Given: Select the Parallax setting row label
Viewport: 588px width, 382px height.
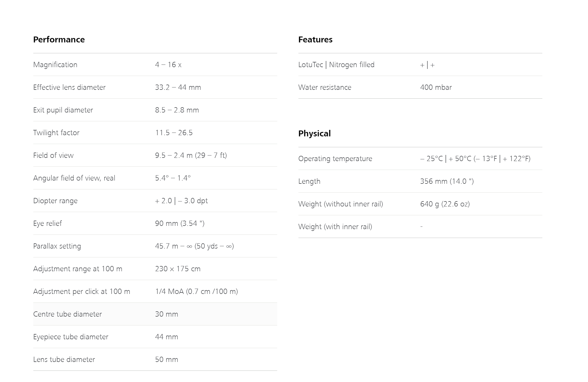Looking at the screenshot, I should 57,246.
